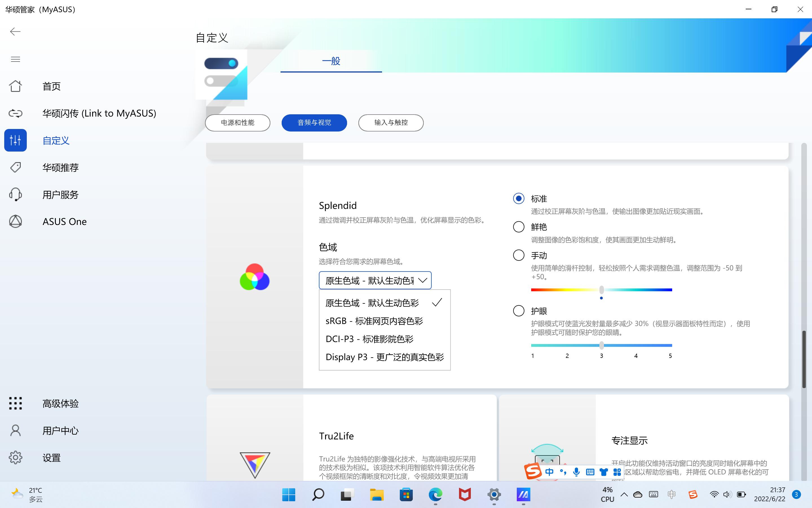Switch to the 一般 tab

331,61
